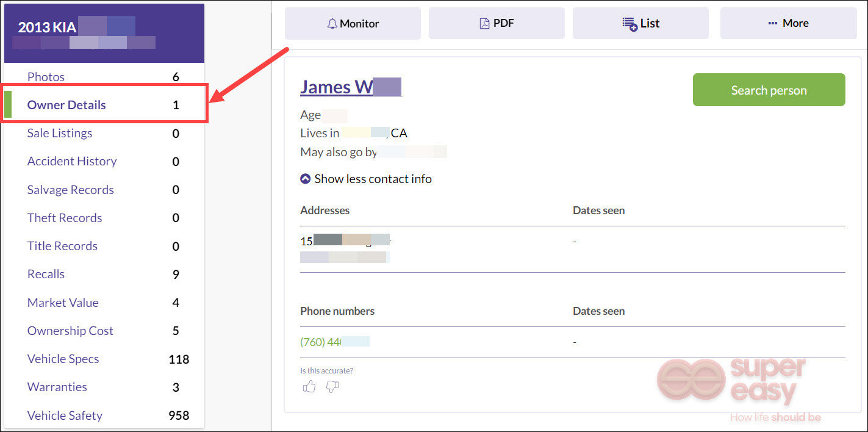Go to Sale Listings

pos(60,133)
